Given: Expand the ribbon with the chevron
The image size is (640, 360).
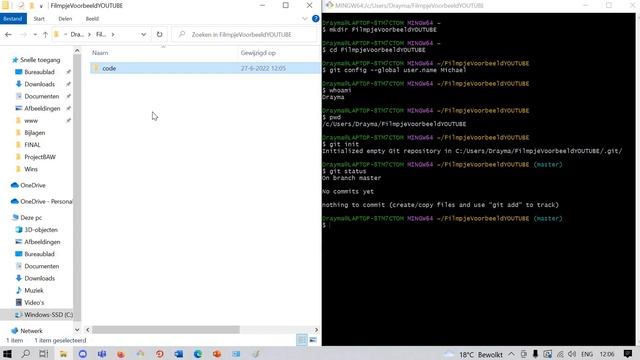Looking at the screenshot, I should (x=304, y=19).
